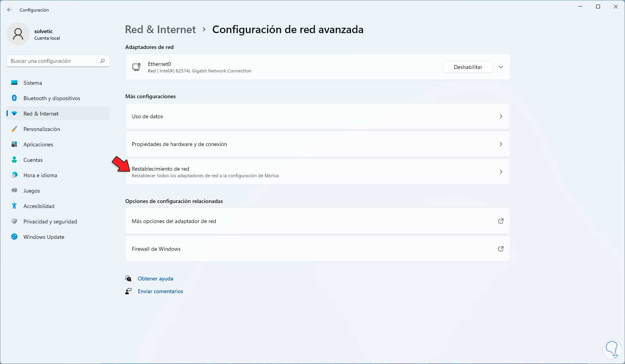The height and width of the screenshot is (364, 625).
Task: Click the Cuenta local label under solvetic
Action: point(47,38)
